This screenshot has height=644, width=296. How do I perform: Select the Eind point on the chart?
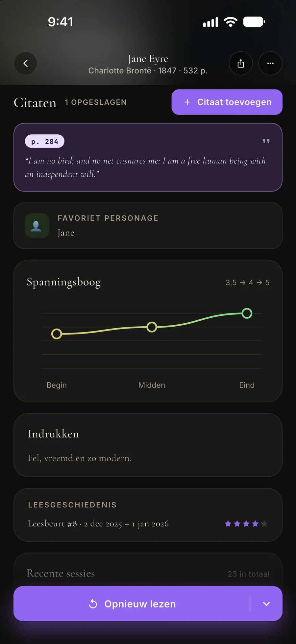pyautogui.click(x=247, y=313)
